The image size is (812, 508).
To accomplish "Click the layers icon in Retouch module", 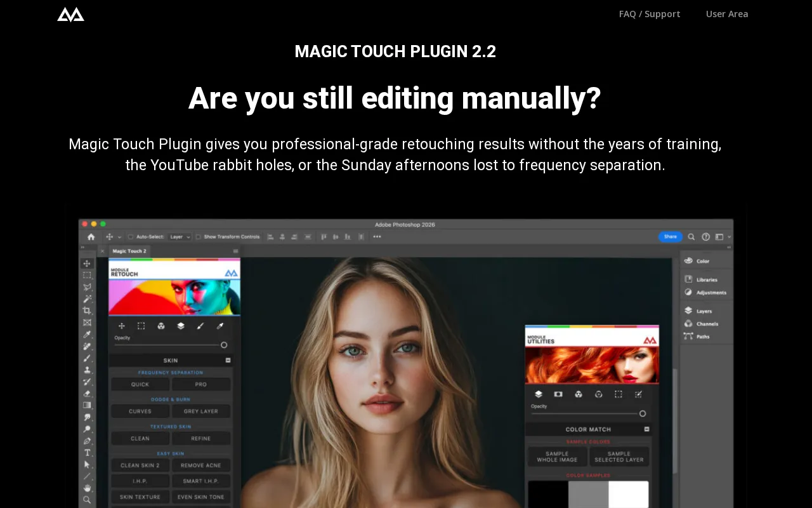I will click(x=181, y=326).
